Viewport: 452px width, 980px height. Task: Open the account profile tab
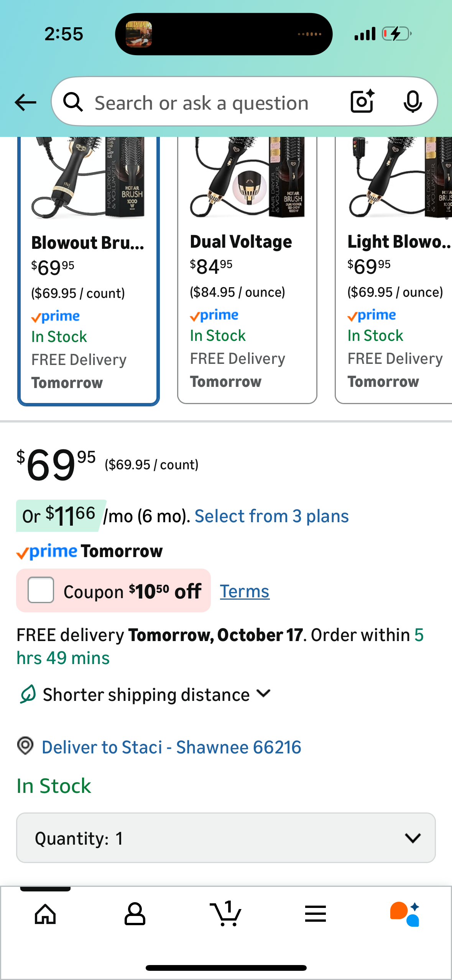(x=135, y=914)
